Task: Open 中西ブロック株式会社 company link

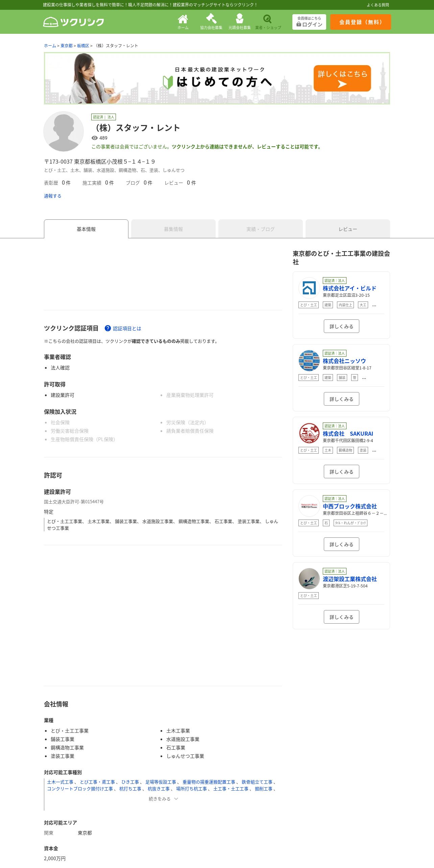Action: click(x=350, y=506)
